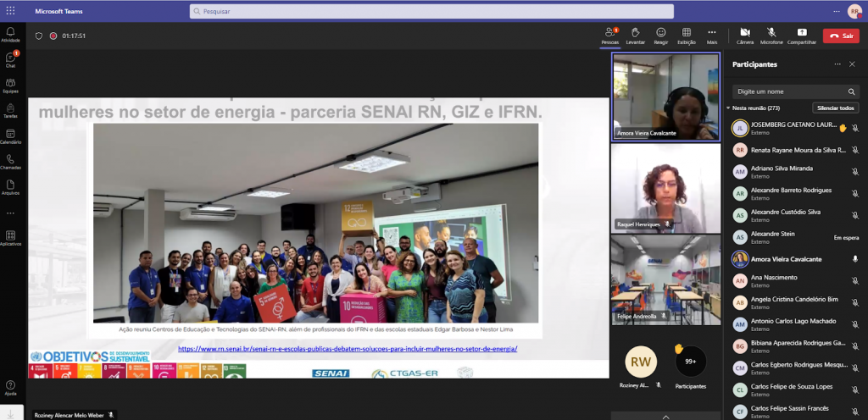Click the download icon at sidebar bottom
The width and height of the screenshot is (868, 420).
(10, 413)
